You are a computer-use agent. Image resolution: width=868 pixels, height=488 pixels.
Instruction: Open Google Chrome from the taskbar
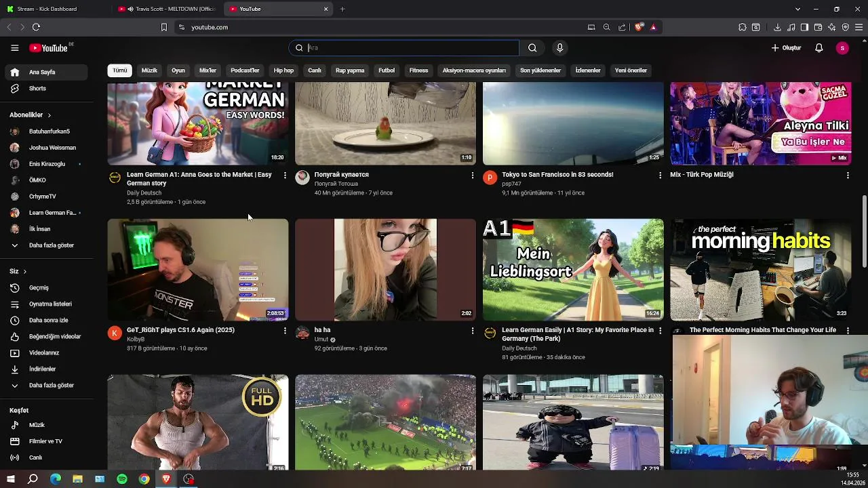tap(144, 479)
